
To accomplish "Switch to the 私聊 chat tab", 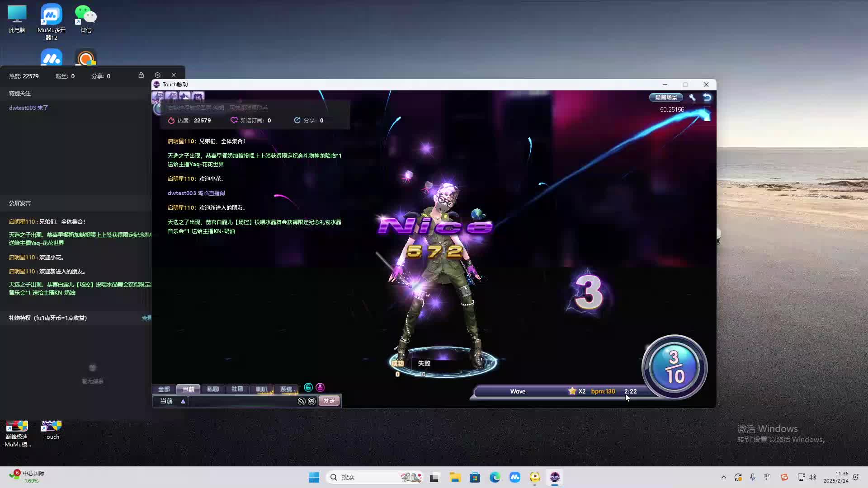I will [213, 389].
